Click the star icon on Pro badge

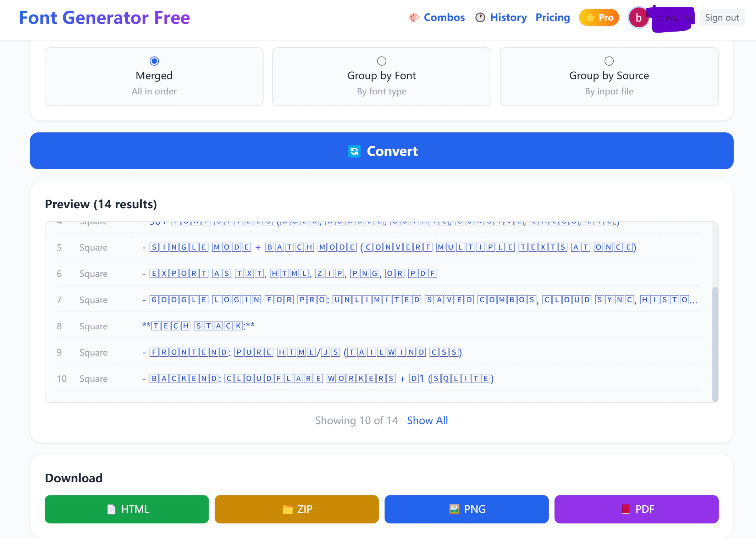pyautogui.click(x=590, y=18)
